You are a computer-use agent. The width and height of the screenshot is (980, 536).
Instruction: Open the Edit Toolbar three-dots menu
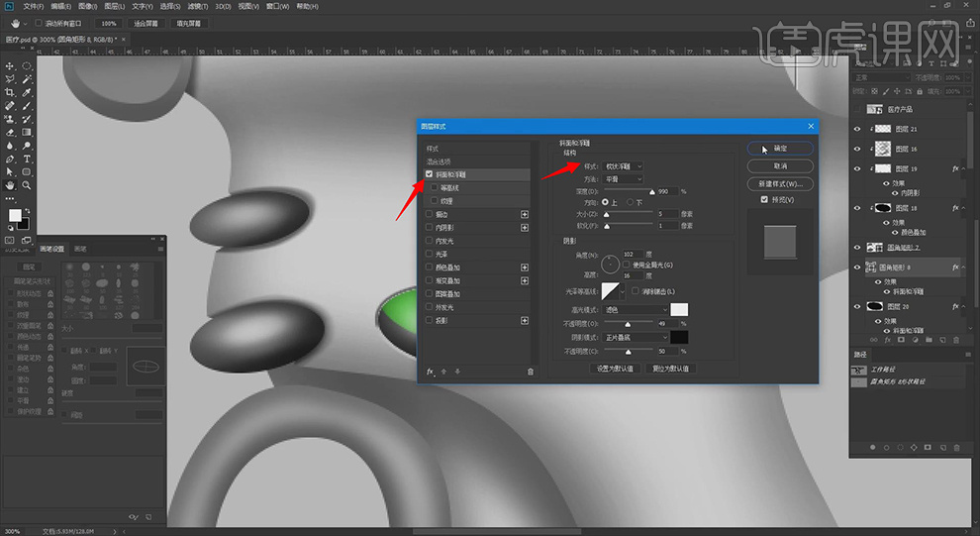[10, 199]
